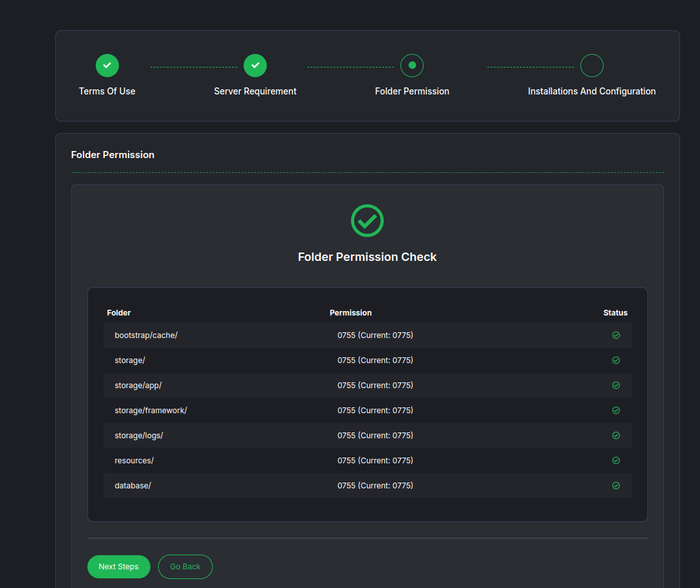Click the storage/app/ folder name
The height and width of the screenshot is (588, 700).
[x=138, y=386]
